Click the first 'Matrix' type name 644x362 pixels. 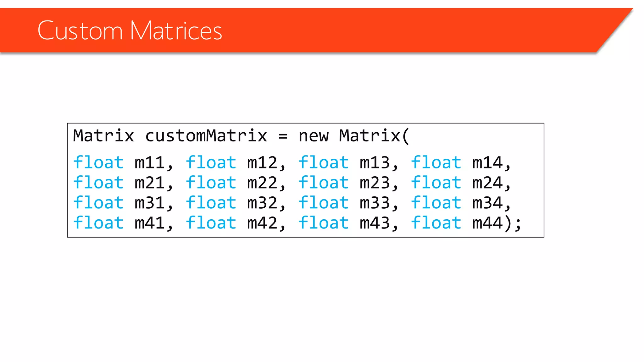(103, 136)
